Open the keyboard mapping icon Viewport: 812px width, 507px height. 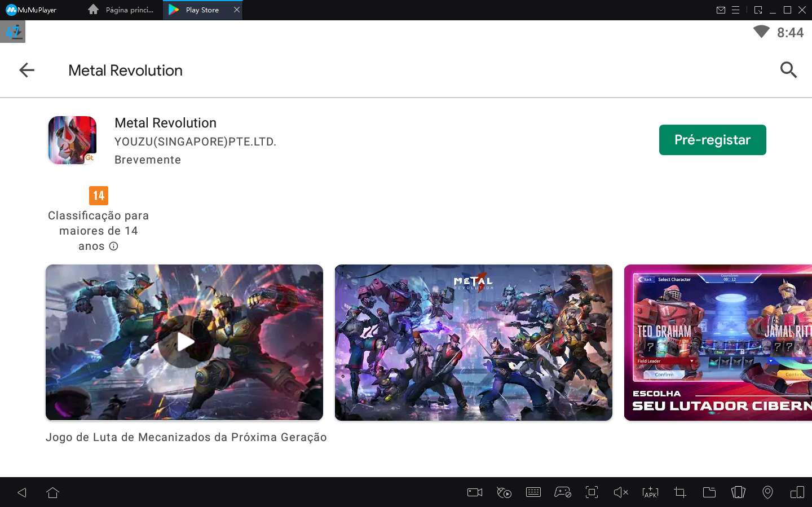point(533,492)
